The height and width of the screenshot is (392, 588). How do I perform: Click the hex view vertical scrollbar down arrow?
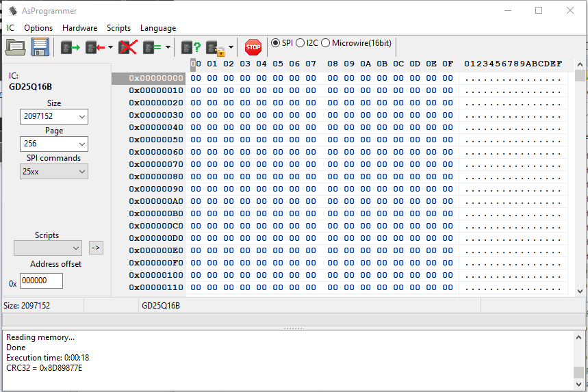(580, 291)
